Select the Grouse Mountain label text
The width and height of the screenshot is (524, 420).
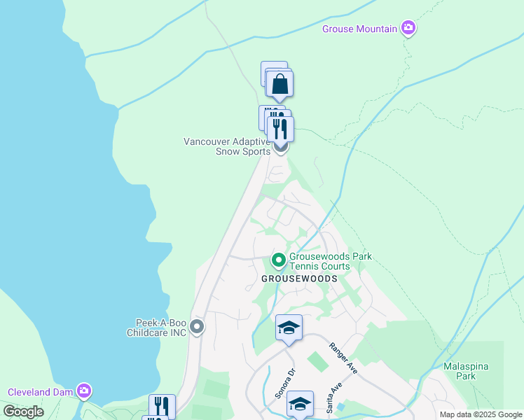359,29
